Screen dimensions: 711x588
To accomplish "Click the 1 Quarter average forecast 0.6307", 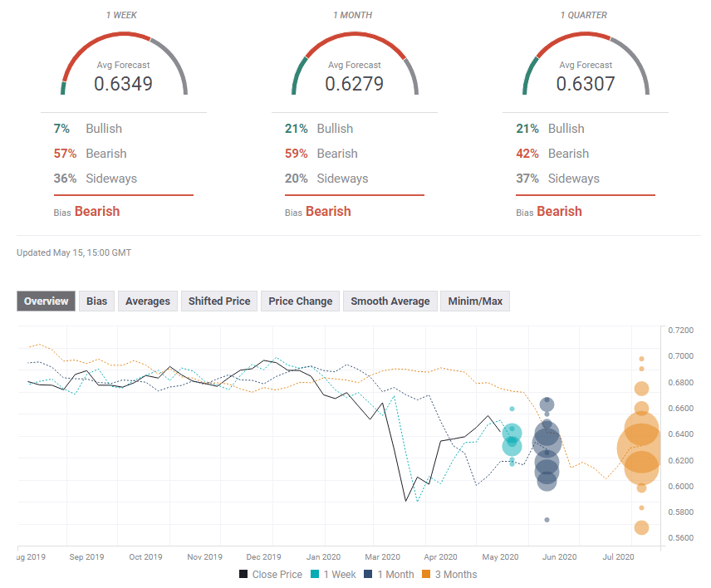I will [586, 84].
